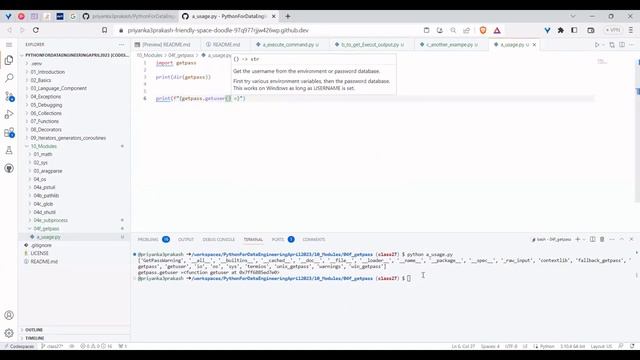
Task: Open a new browser tab
Action: click(288, 16)
